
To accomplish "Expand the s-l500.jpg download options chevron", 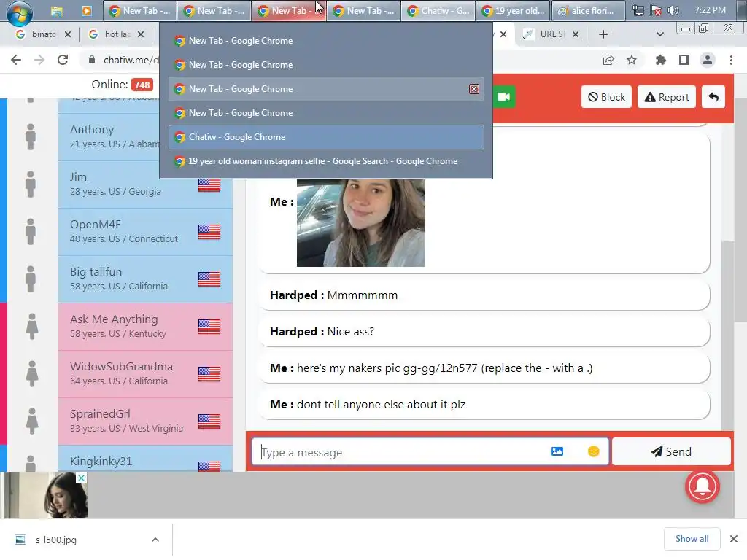I will (x=155, y=540).
